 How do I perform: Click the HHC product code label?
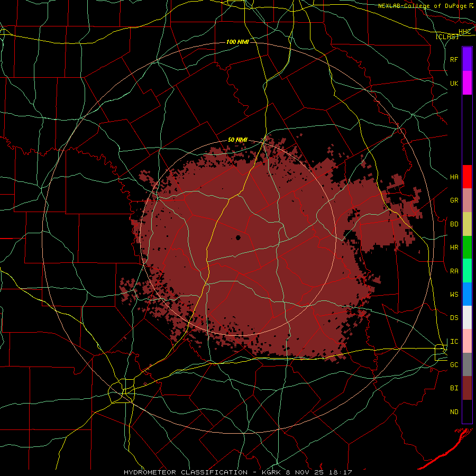[464, 32]
